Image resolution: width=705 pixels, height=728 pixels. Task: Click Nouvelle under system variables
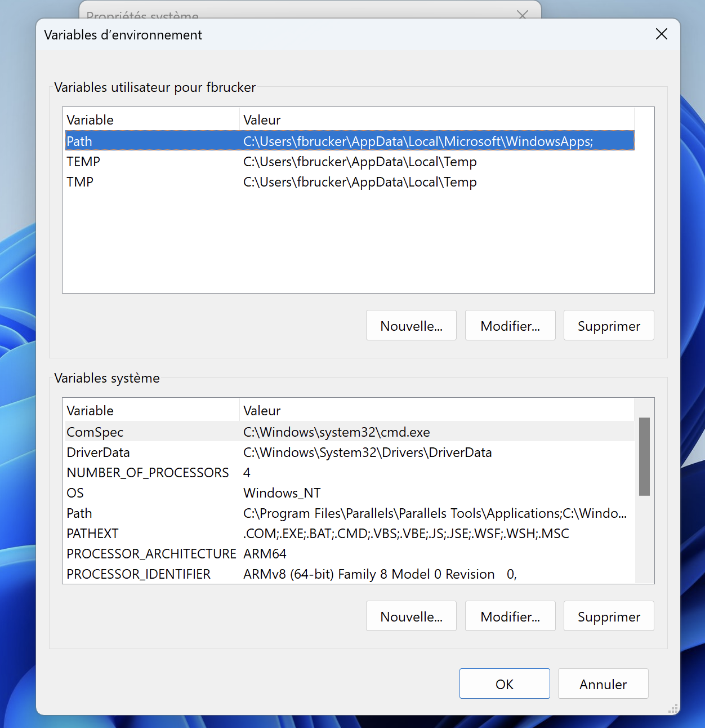(411, 616)
